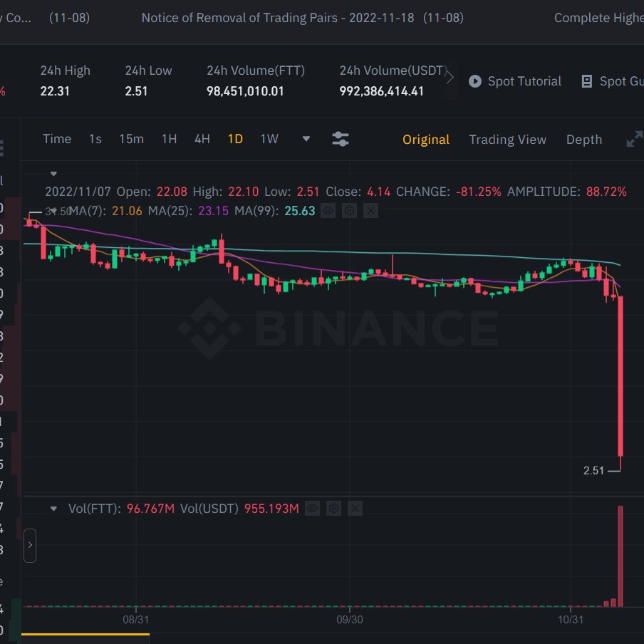Select the 1D interval
The height and width of the screenshot is (644, 644).
click(235, 139)
